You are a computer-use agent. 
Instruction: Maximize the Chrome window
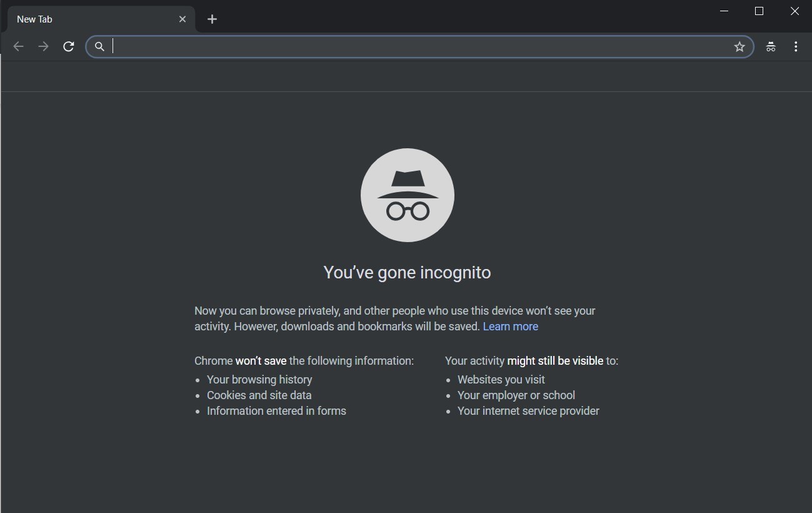tap(759, 11)
